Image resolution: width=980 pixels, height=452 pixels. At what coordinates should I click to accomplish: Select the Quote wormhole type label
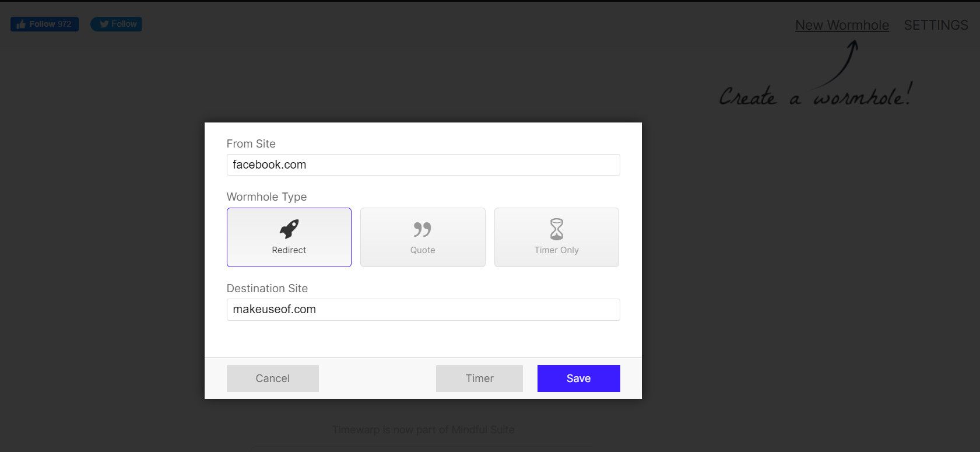tap(423, 250)
